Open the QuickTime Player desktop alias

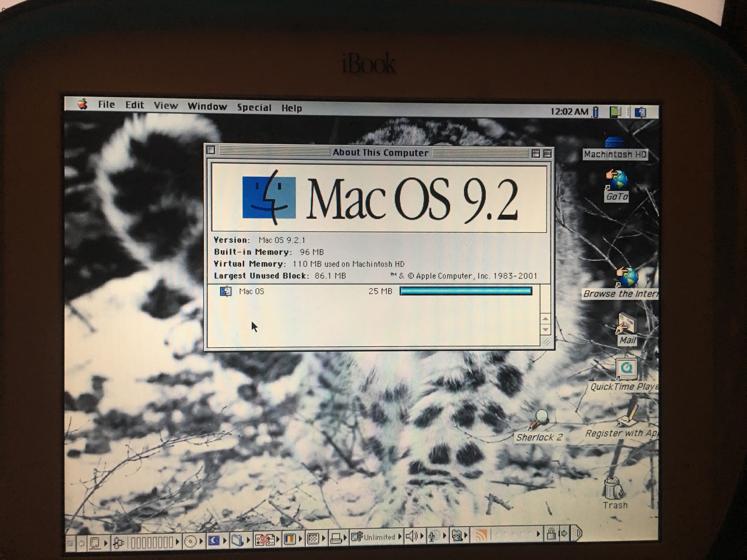626,369
